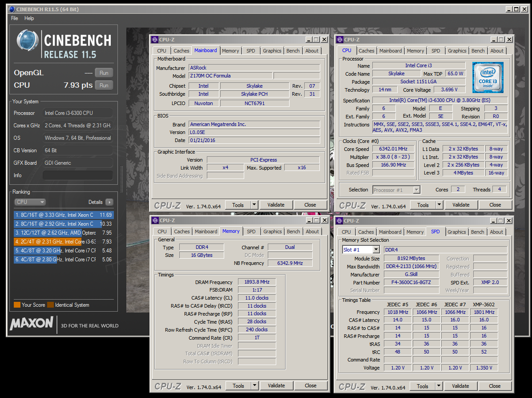The width and height of the screenshot is (532, 398).
Task: Click Validate in SPD CPU-Z window
Action: pyautogui.click(x=460, y=386)
